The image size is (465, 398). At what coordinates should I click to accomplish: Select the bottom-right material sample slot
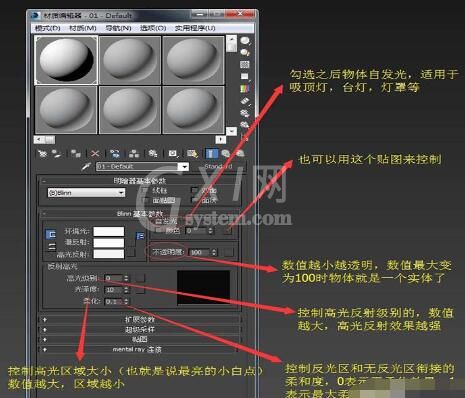click(193, 110)
